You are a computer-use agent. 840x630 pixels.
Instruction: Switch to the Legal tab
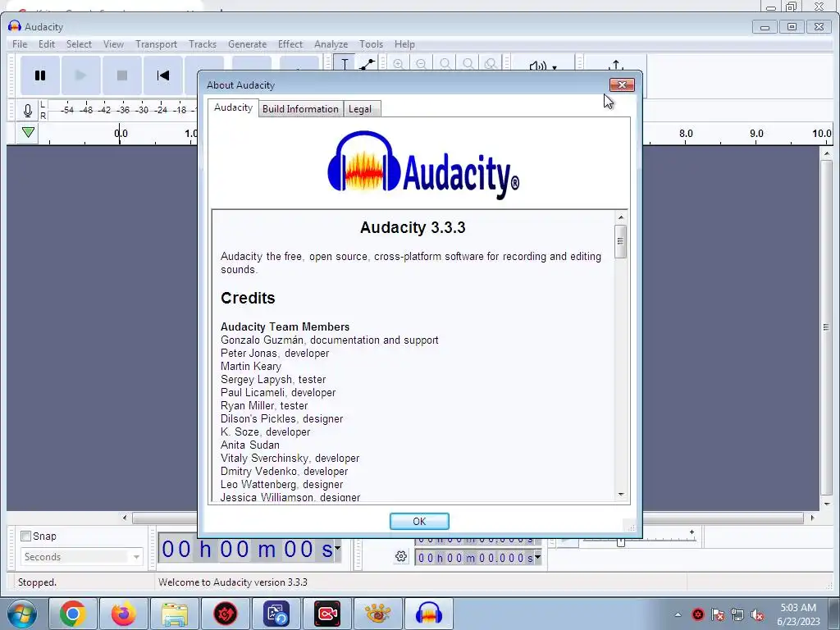click(360, 109)
